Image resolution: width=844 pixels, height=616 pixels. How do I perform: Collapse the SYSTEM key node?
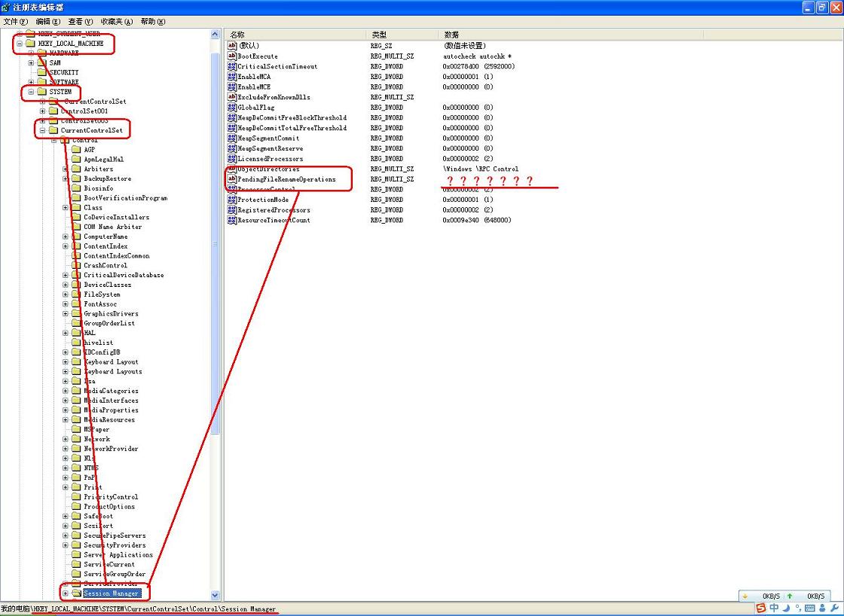click(x=31, y=92)
